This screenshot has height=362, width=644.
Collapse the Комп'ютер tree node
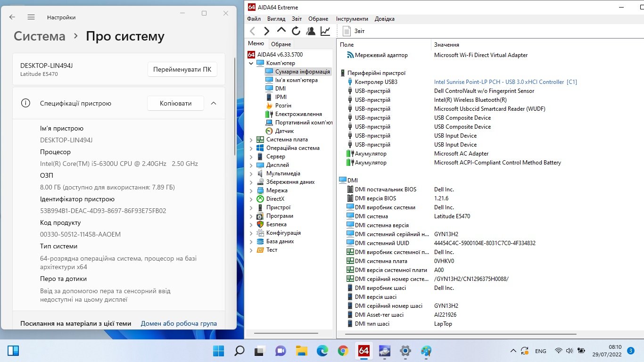(251, 63)
